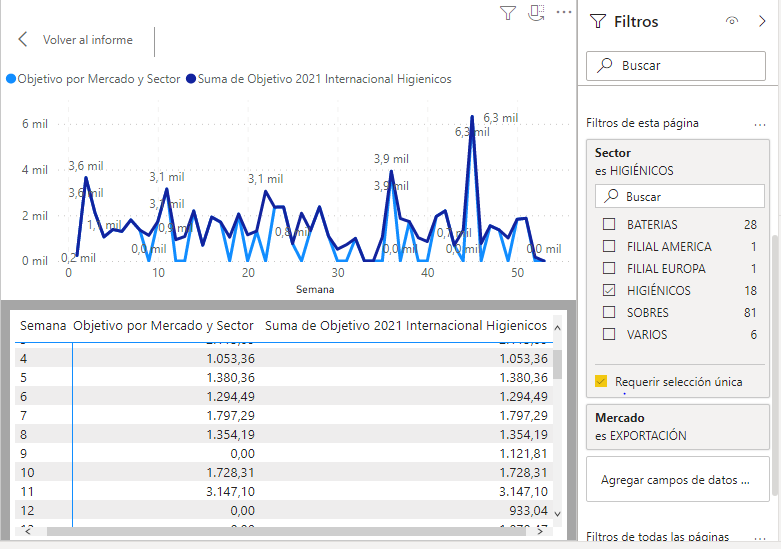The image size is (781, 549).
Task: Click value 1.728,31 in Suma column
Action: (523, 473)
